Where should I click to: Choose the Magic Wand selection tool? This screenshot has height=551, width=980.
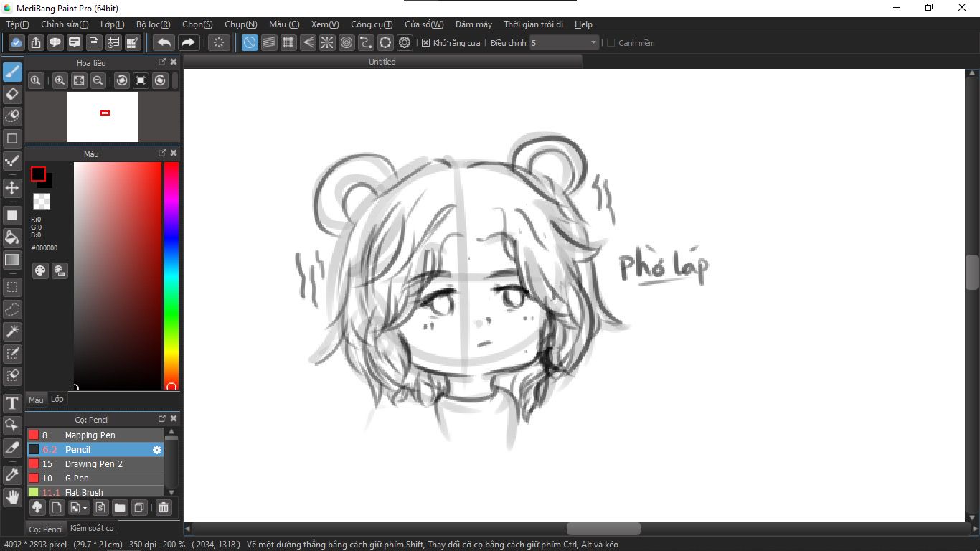point(12,331)
